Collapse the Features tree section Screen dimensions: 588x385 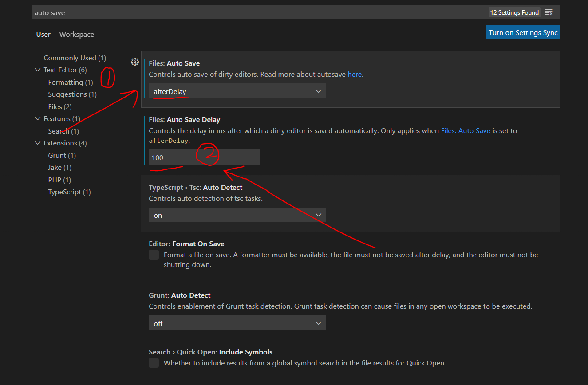point(37,118)
